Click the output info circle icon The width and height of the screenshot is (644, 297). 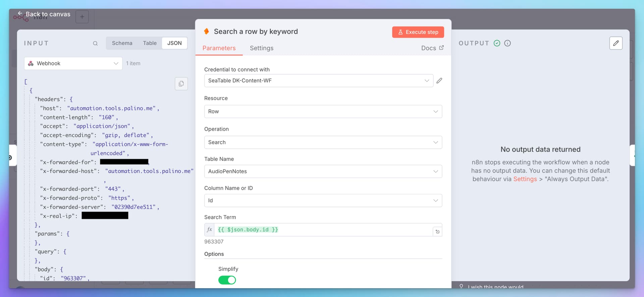[x=507, y=43]
